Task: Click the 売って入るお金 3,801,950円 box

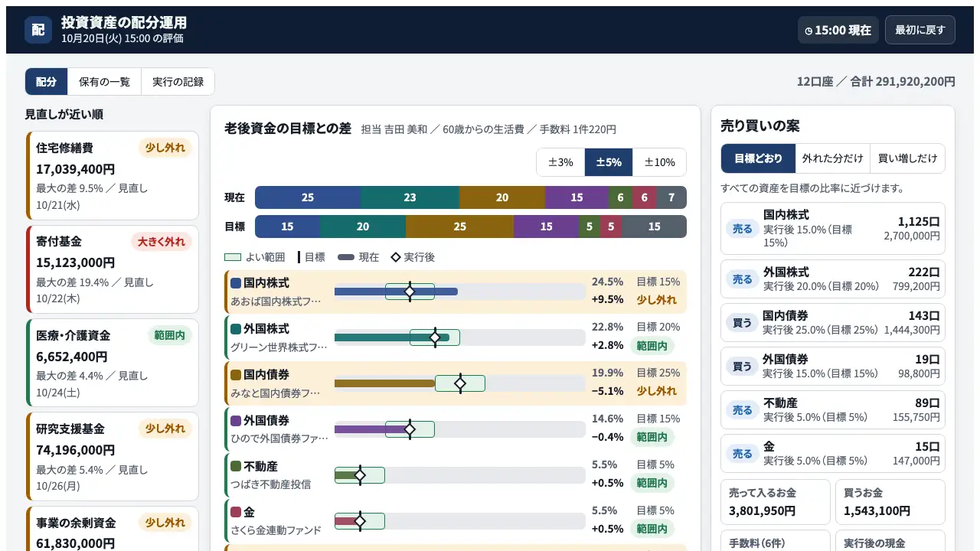Action: pyautogui.click(x=776, y=503)
